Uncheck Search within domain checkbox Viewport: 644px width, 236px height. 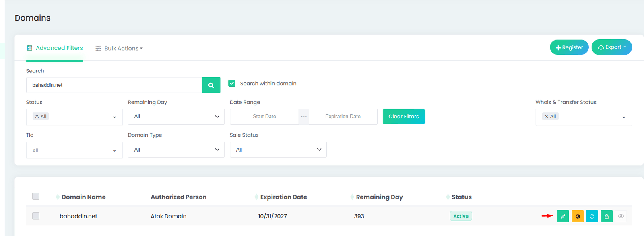click(232, 83)
